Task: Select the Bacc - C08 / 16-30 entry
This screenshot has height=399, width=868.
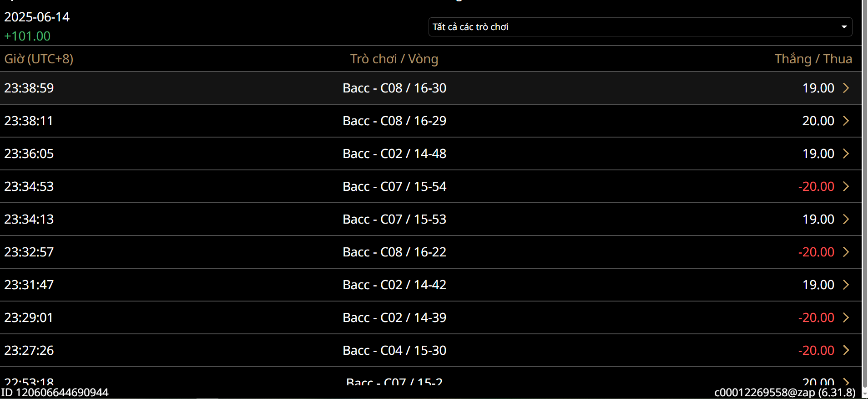Action: 394,88
